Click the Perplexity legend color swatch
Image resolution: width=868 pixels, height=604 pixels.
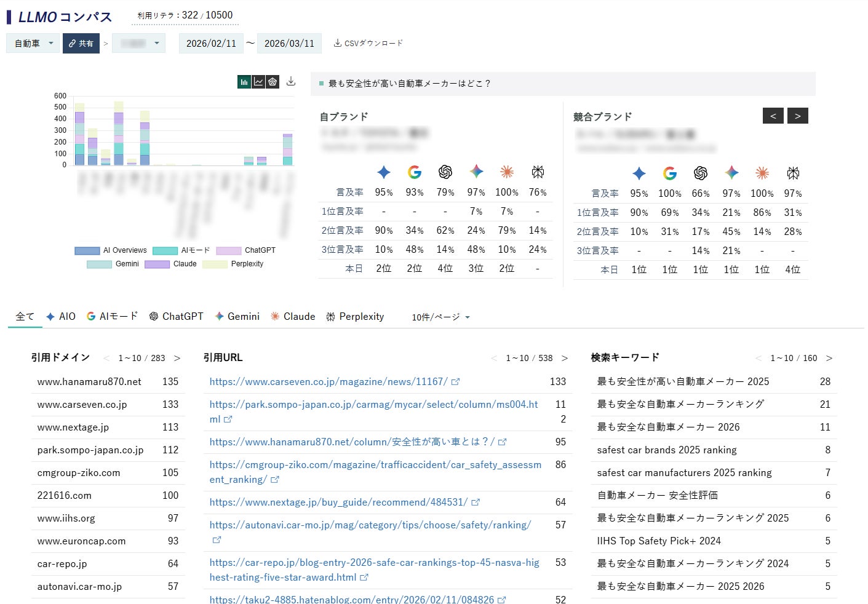click(215, 264)
